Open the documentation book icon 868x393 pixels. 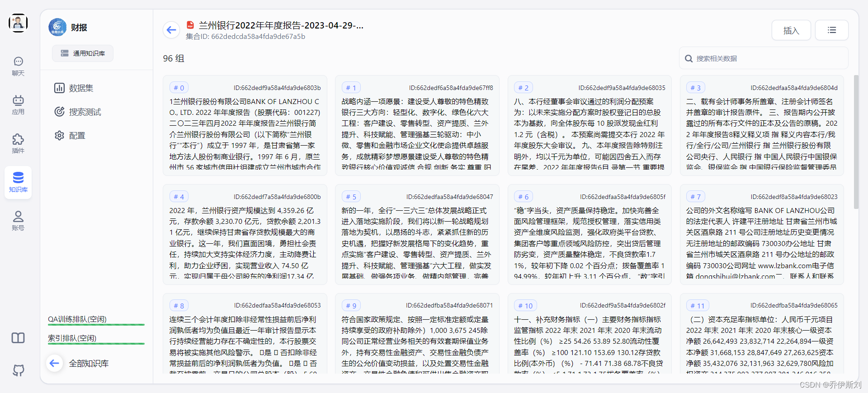pos(18,338)
